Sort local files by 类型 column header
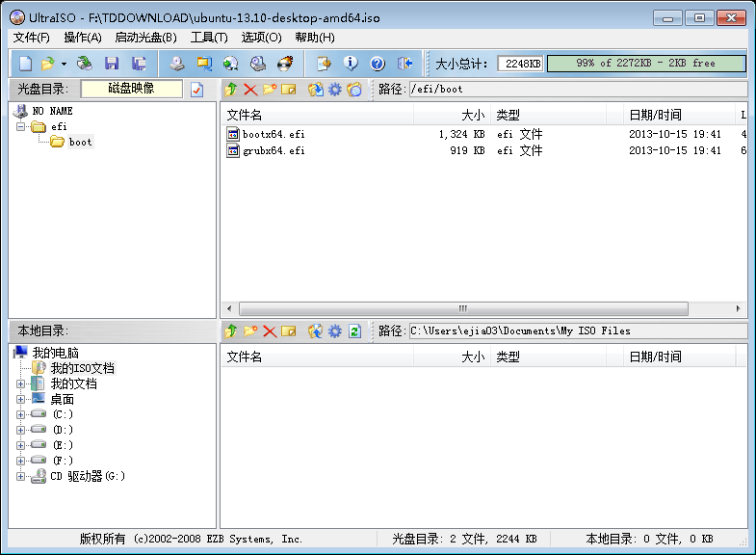 [549, 357]
